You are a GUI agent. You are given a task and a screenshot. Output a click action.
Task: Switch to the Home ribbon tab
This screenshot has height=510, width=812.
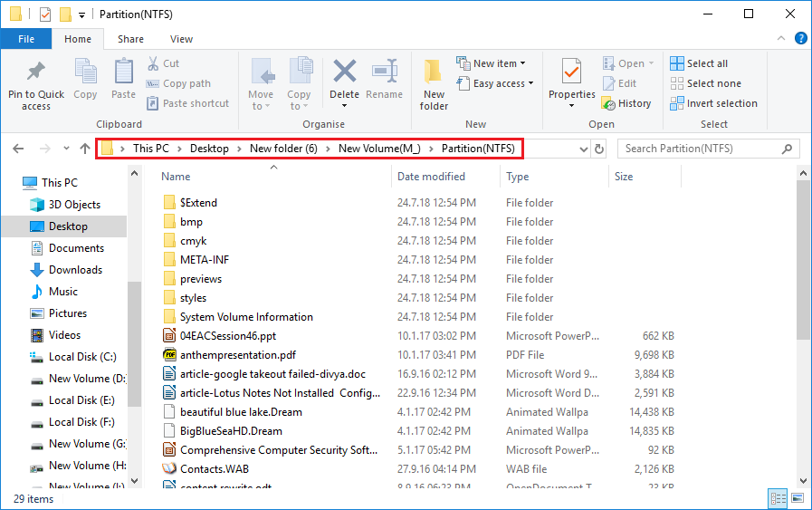pos(78,39)
